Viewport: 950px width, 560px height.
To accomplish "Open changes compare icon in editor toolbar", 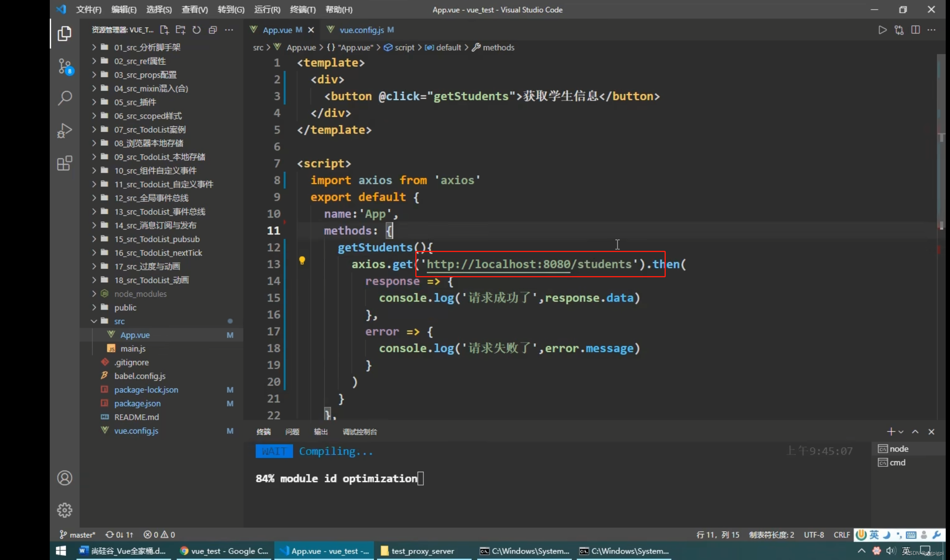I will 899,30.
